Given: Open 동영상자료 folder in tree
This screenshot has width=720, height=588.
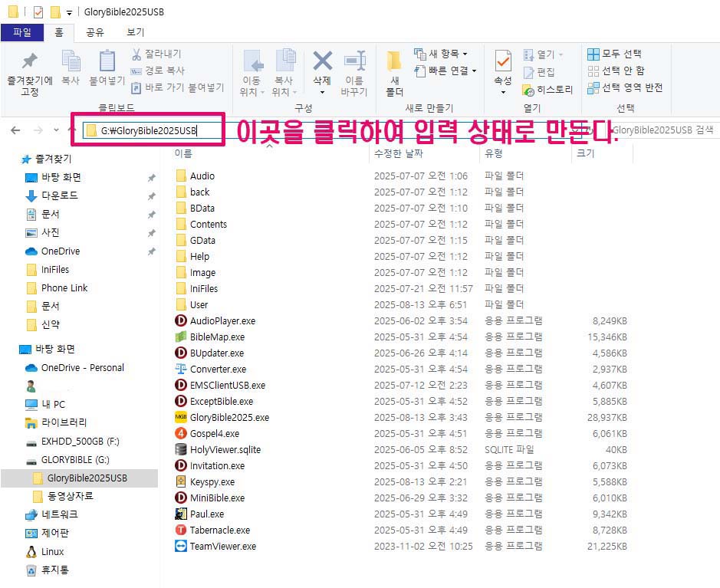Looking at the screenshot, I should (x=71, y=496).
